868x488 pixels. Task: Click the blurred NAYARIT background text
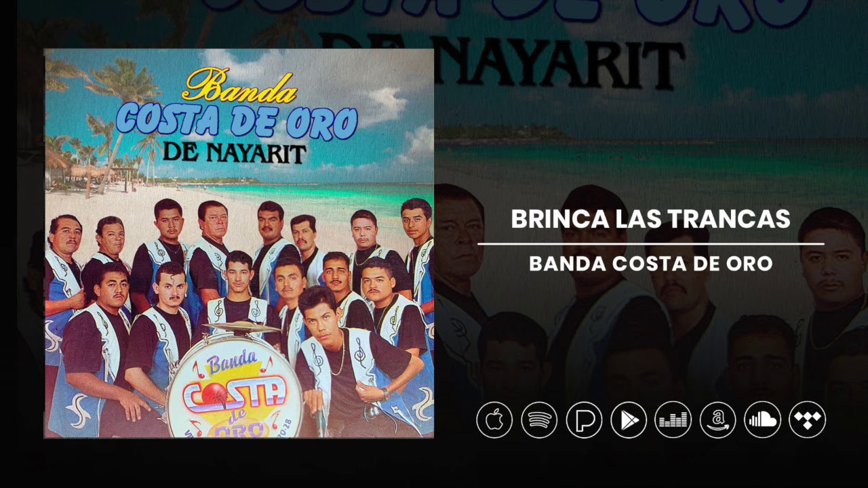click(502, 62)
